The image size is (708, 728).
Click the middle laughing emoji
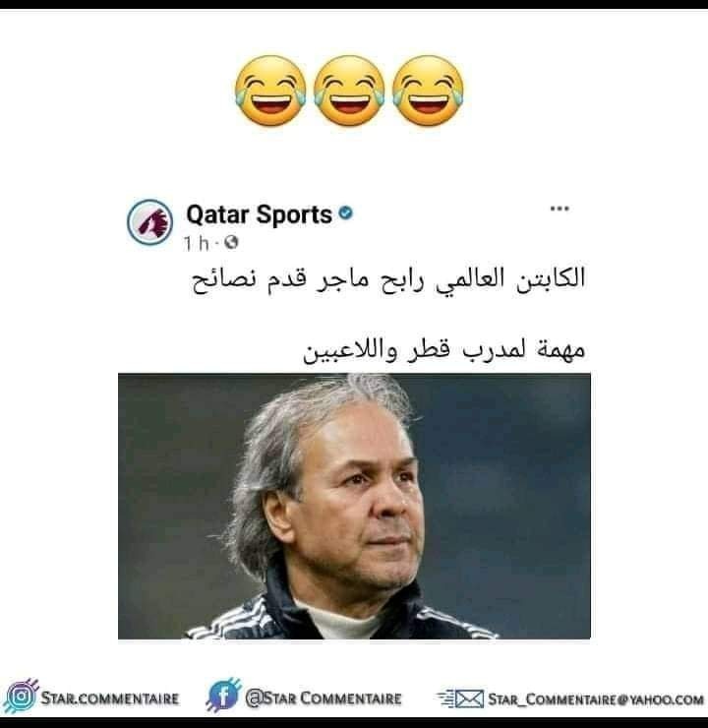click(349, 91)
